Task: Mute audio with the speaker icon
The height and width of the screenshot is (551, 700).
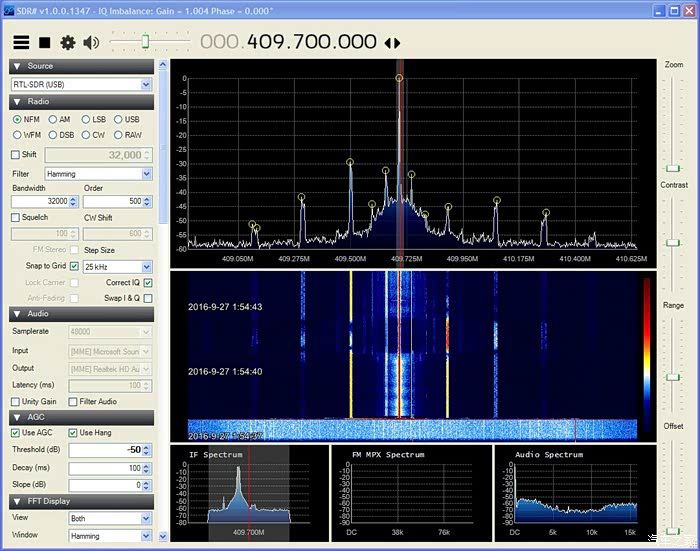Action: 92,42
